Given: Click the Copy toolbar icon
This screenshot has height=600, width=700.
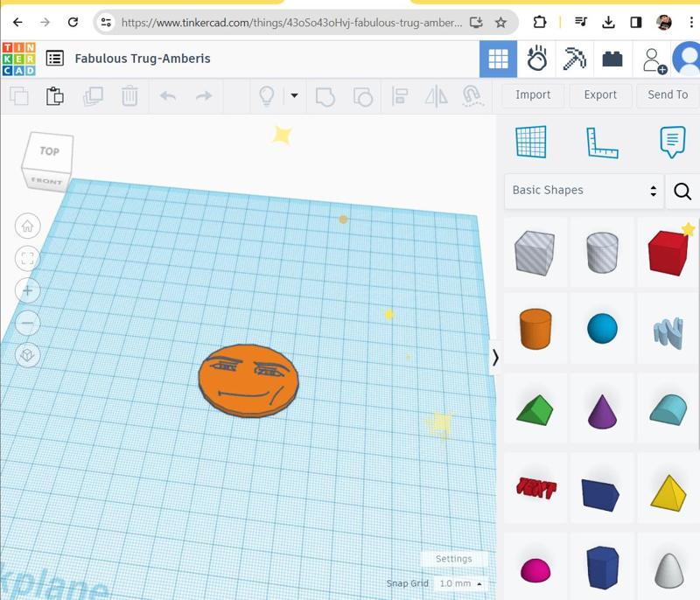Looking at the screenshot, I should pyautogui.click(x=18, y=96).
